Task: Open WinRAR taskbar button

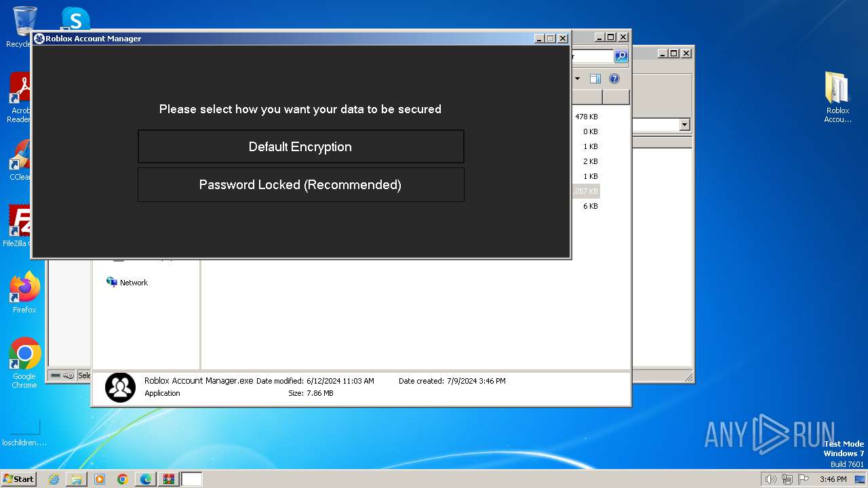Action: coord(169,479)
